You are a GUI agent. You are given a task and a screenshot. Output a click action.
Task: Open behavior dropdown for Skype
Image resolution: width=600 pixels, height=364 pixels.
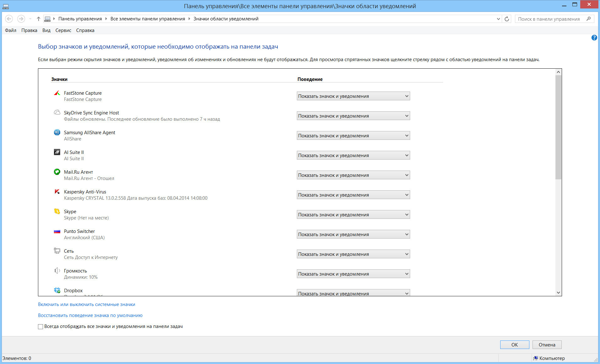click(x=353, y=215)
